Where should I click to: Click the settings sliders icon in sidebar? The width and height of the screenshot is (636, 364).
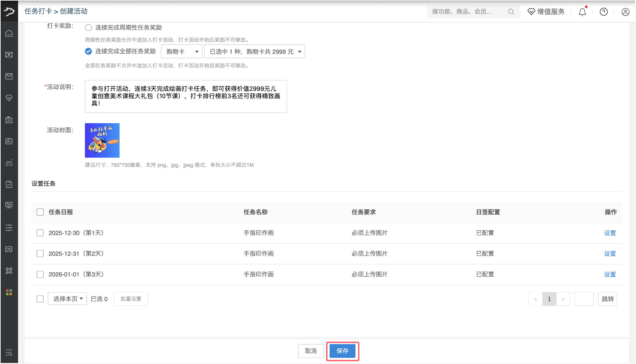tap(9, 228)
